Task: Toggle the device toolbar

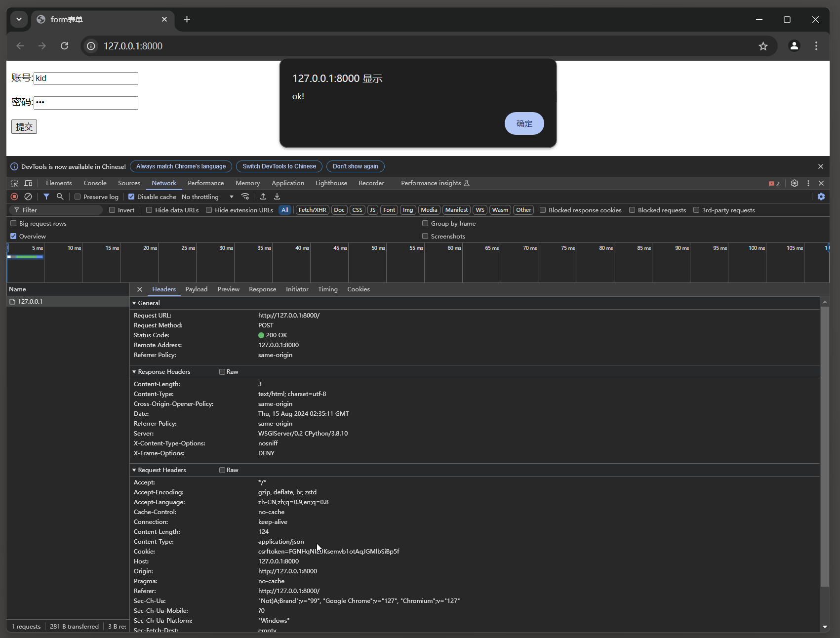Action: point(28,183)
